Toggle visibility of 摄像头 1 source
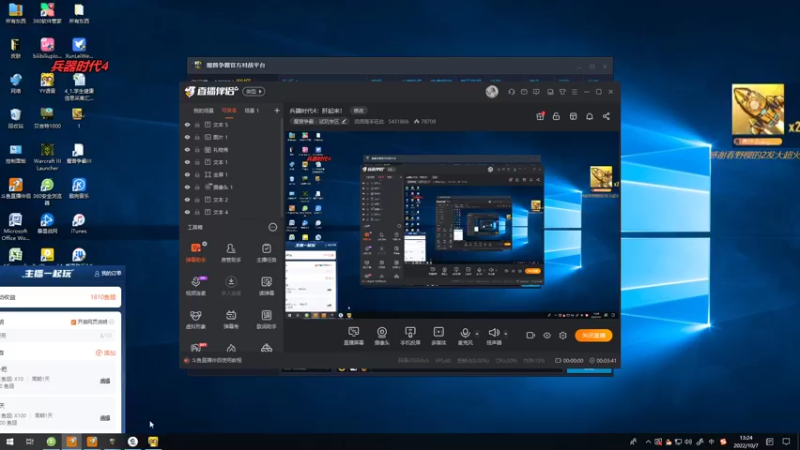The width and height of the screenshot is (800, 450). (187, 187)
